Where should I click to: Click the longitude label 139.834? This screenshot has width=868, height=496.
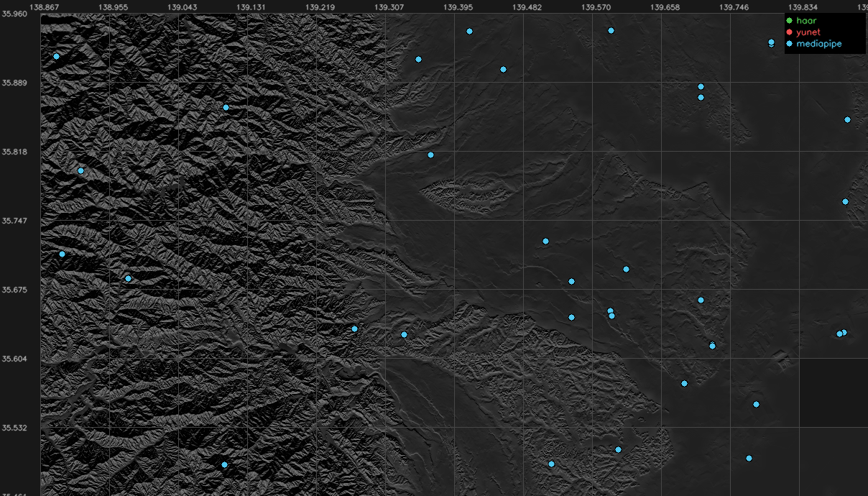(x=804, y=7)
